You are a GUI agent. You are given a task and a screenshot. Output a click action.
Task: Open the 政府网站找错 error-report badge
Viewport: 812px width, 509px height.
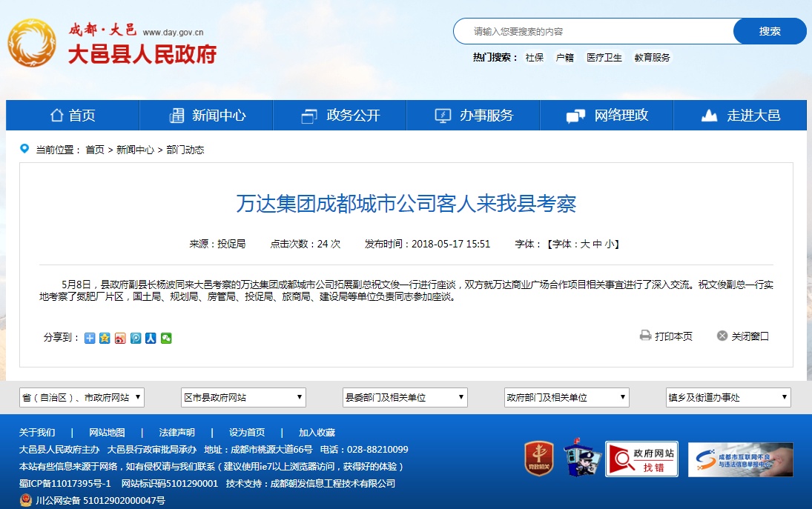(641, 459)
